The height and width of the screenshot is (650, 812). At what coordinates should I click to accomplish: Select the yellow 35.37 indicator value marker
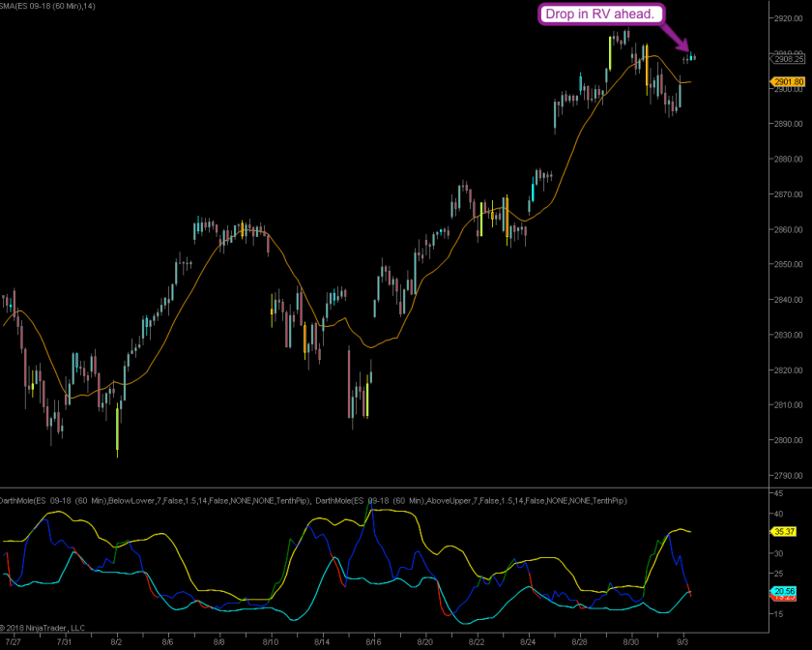pyautogui.click(x=784, y=531)
